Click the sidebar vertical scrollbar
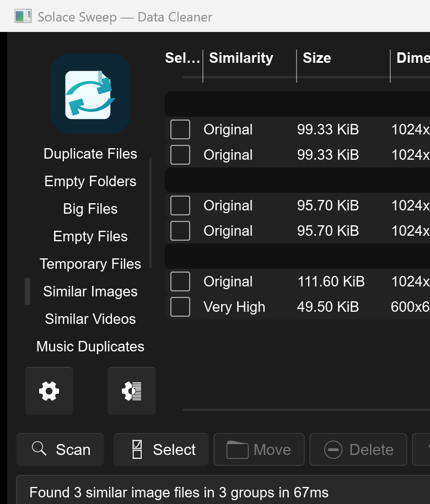This screenshot has width=430, height=504. click(x=150, y=213)
